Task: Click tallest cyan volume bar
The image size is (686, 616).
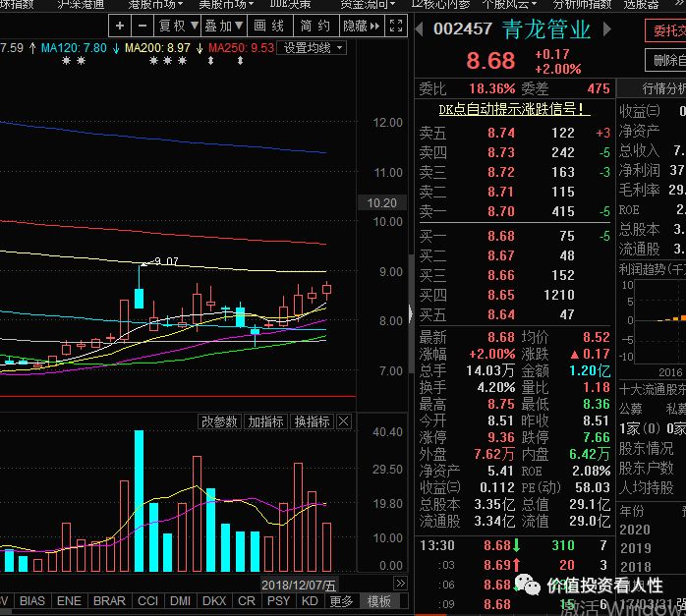Action: 139,501
